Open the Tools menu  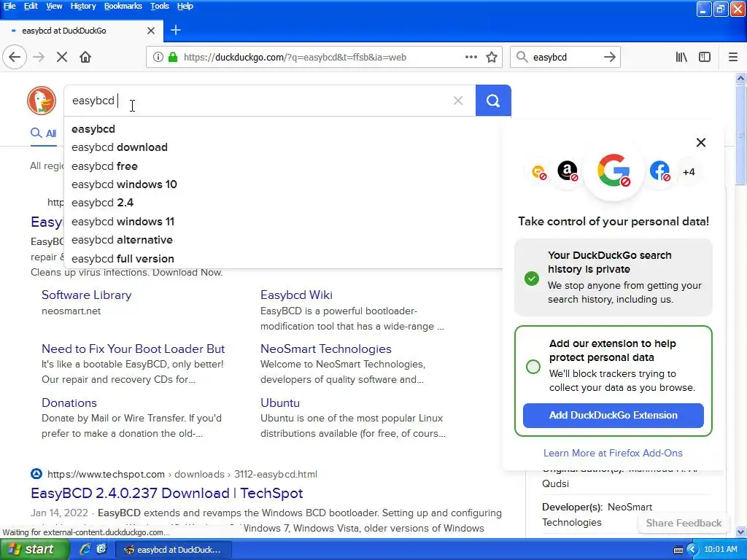[x=160, y=6]
